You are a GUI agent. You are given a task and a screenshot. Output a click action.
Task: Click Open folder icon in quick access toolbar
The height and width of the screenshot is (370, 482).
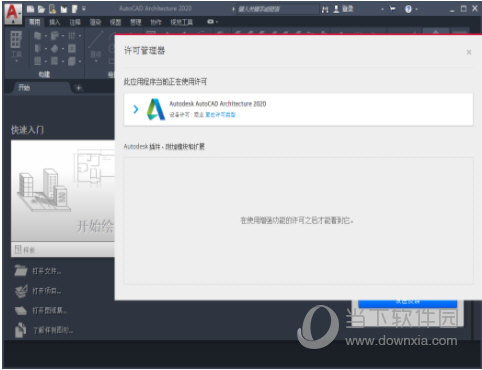[x=41, y=9]
